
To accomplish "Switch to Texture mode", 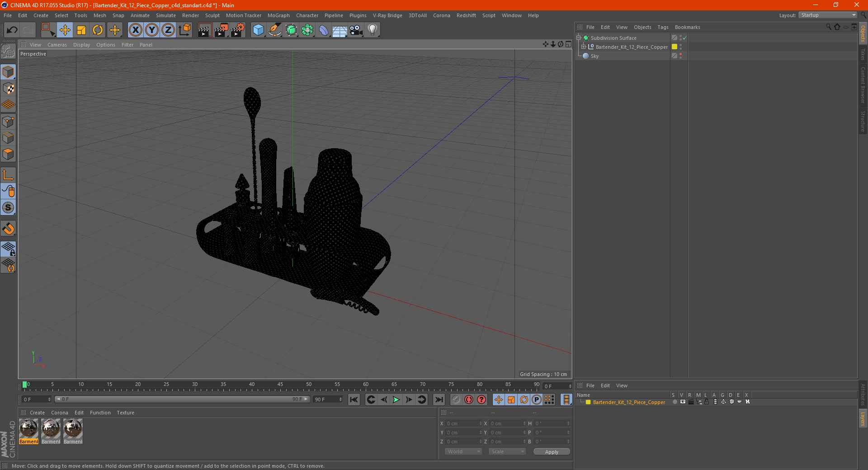I will coord(8,89).
